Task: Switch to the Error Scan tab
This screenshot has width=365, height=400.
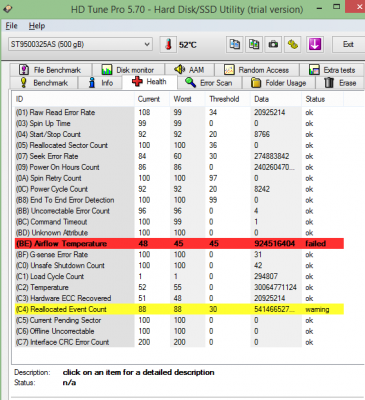Action: coord(209,83)
